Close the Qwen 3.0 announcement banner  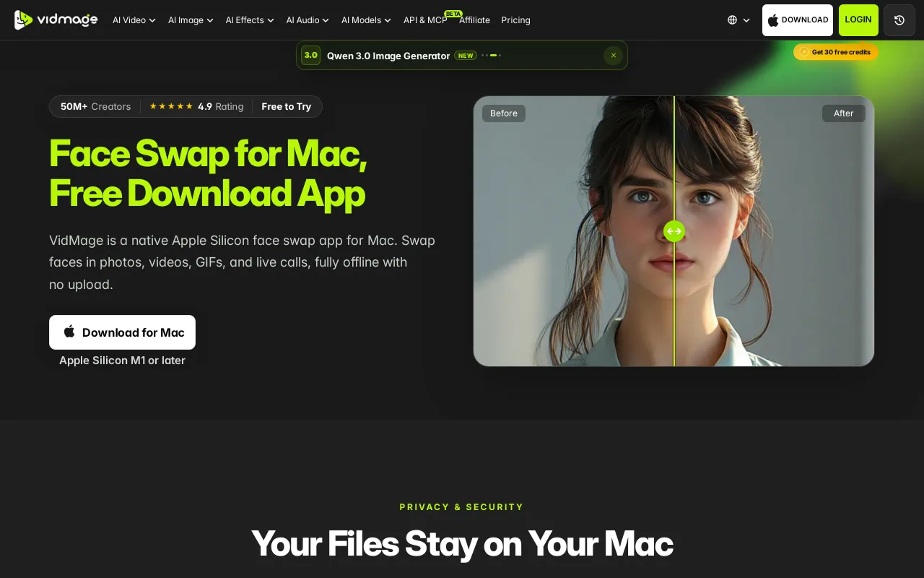pos(614,56)
